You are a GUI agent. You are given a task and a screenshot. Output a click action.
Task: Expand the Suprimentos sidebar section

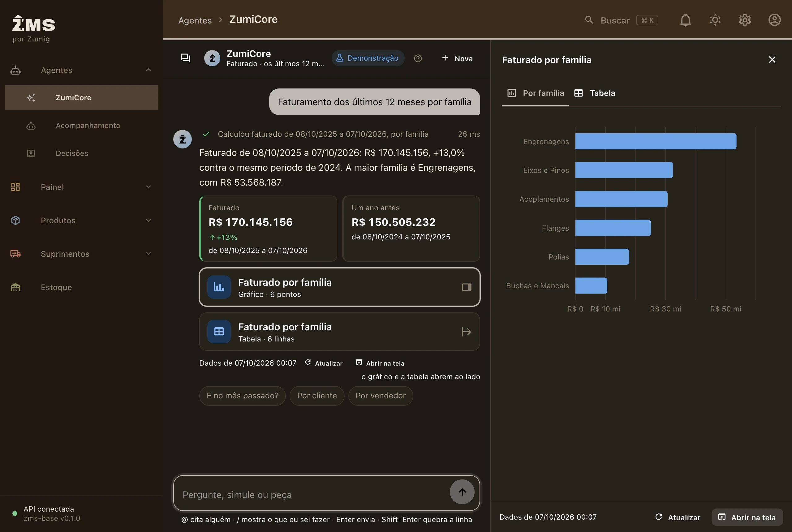[x=81, y=254]
